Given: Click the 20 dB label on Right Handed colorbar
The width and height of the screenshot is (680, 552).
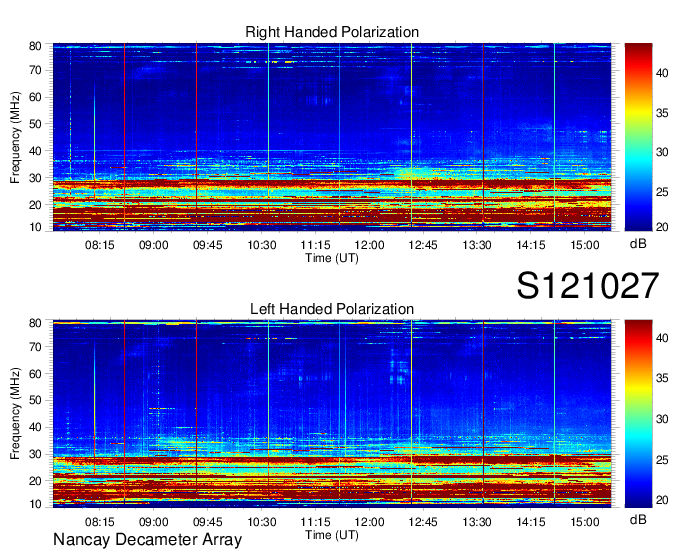Looking at the screenshot, I should [662, 227].
